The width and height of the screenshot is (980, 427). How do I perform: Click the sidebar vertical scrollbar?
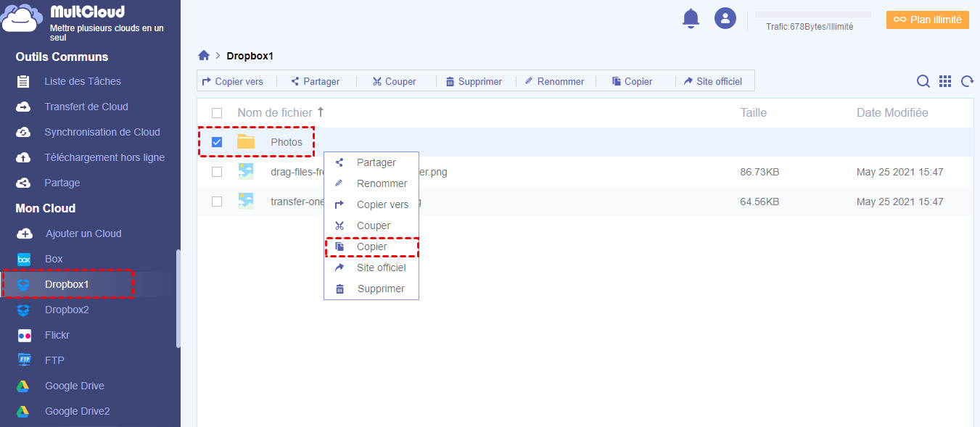pyautogui.click(x=178, y=299)
